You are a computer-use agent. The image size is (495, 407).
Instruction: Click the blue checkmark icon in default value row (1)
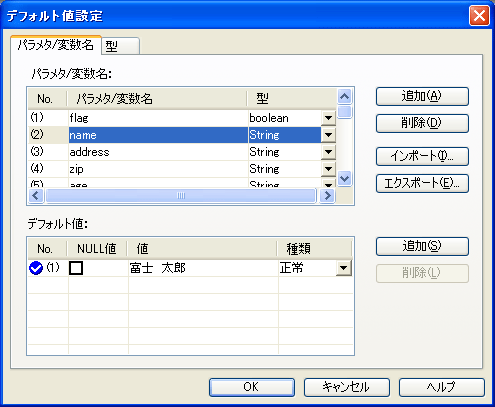tap(36, 268)
